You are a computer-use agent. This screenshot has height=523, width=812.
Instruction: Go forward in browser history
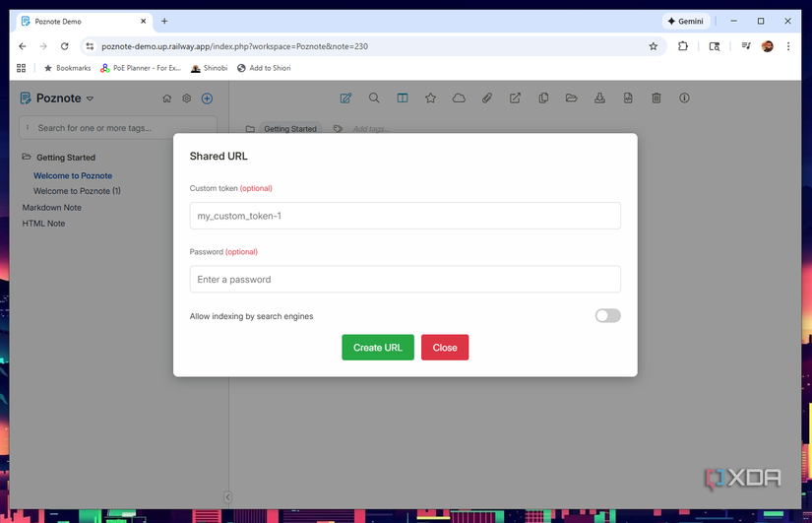pos(43,46)
